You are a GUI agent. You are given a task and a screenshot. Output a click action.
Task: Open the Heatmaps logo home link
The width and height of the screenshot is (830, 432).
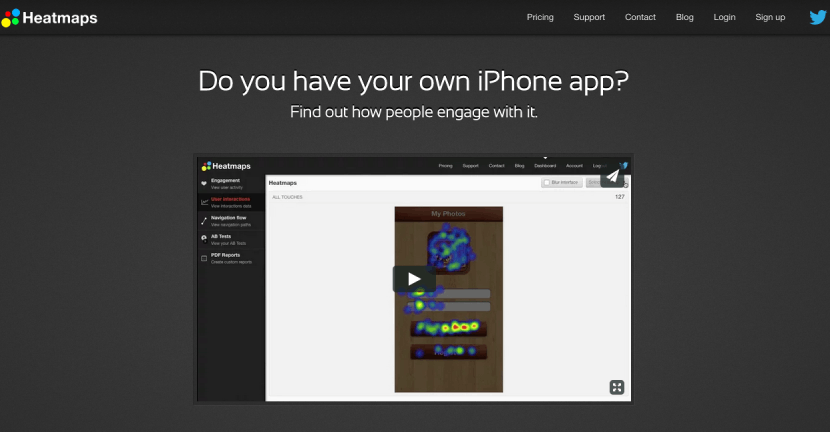point(49,18)
